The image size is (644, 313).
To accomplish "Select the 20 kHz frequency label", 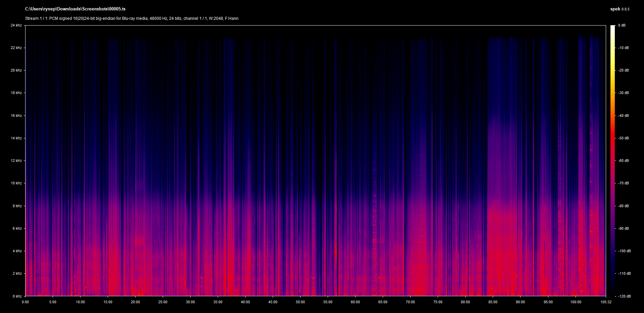I will click(16, 70).
